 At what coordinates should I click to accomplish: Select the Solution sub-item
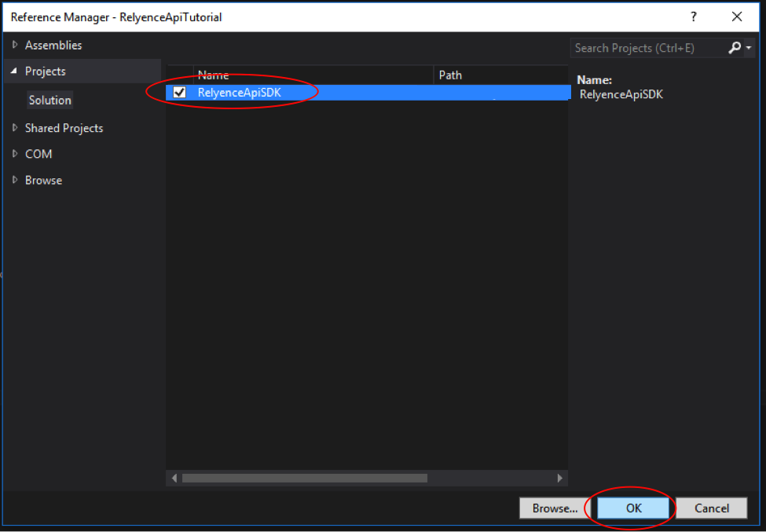pyautogui.click(x=50, y=101)
